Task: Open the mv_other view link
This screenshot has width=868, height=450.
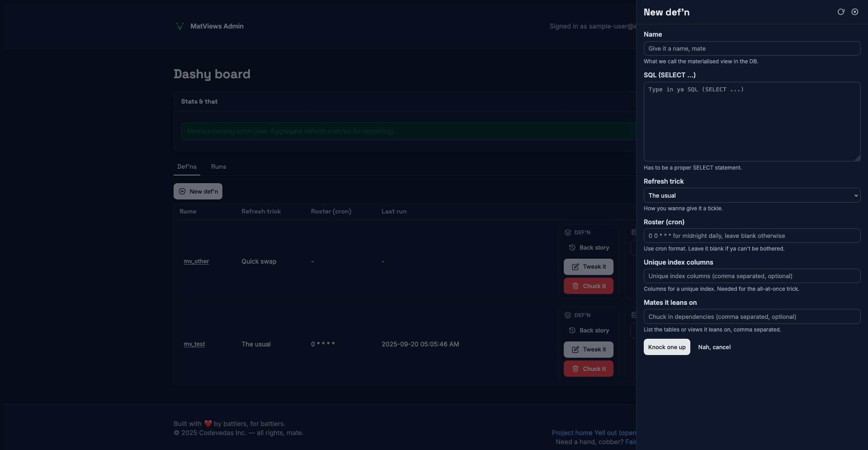Action: tap(196, 261)
